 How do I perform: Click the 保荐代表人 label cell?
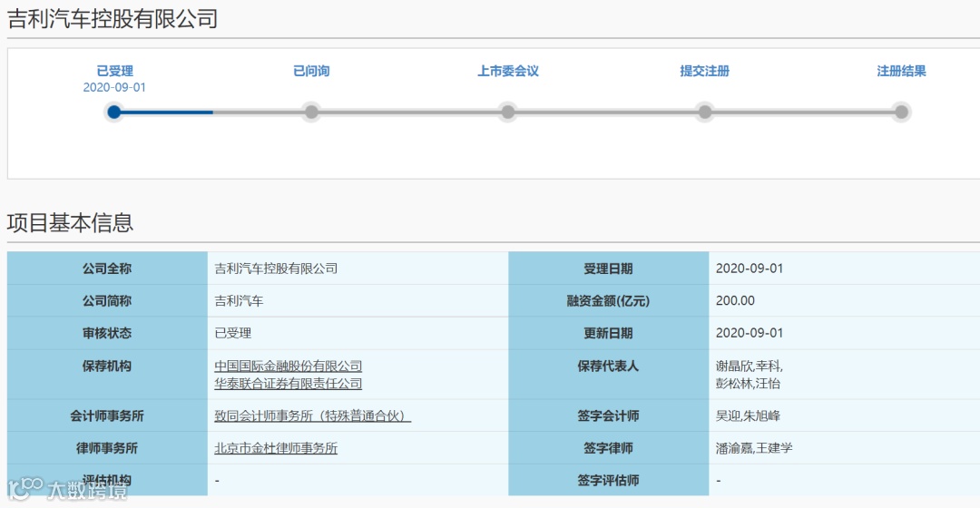pos(608,375)
